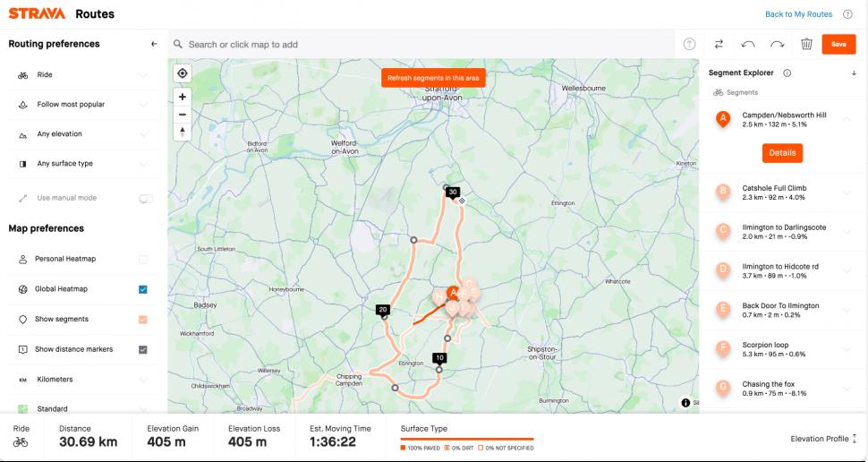
Task: Collapse routing preferences panel arrow
Action: tap(154, 44)
